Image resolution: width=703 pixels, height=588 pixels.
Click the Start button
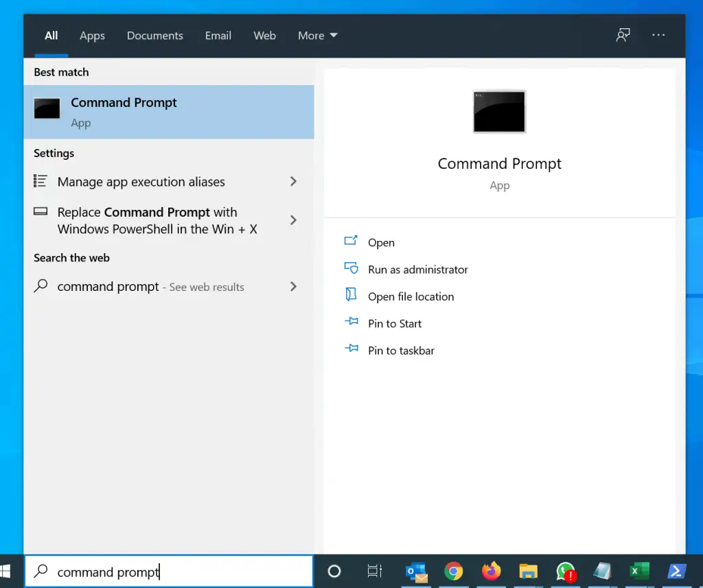click(10, 572)
